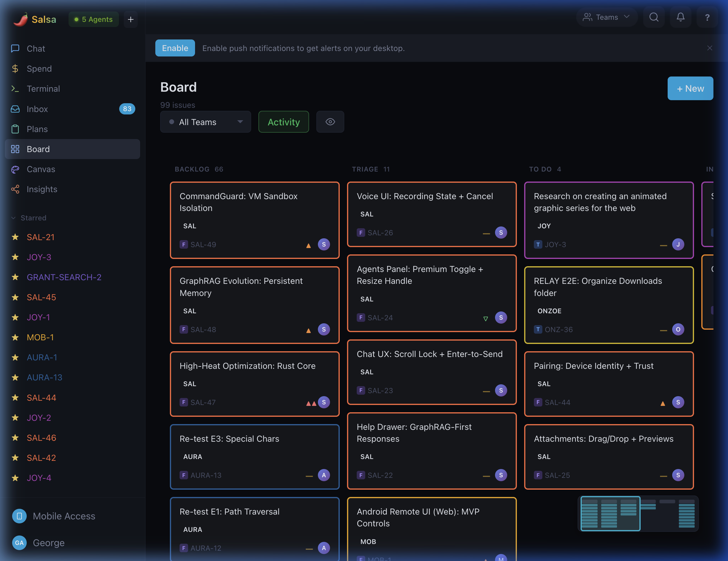The height and width of the screenshot is (561, 728).
Task: Open the notifications bell
Action: (x=681, y=17)
